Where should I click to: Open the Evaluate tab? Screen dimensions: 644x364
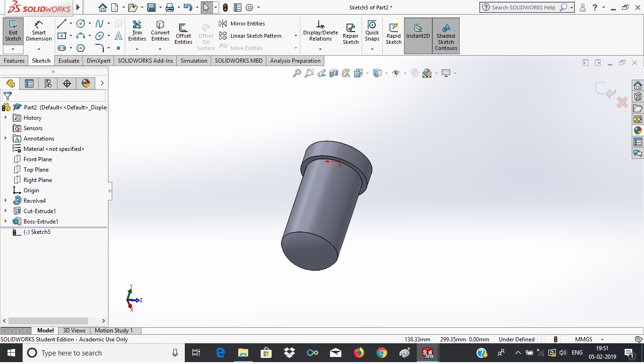click(x=69, y=61)
